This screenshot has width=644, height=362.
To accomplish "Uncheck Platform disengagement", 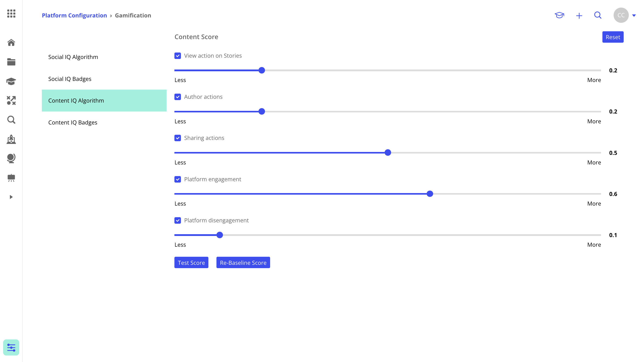I will click(x=178, y=220).
